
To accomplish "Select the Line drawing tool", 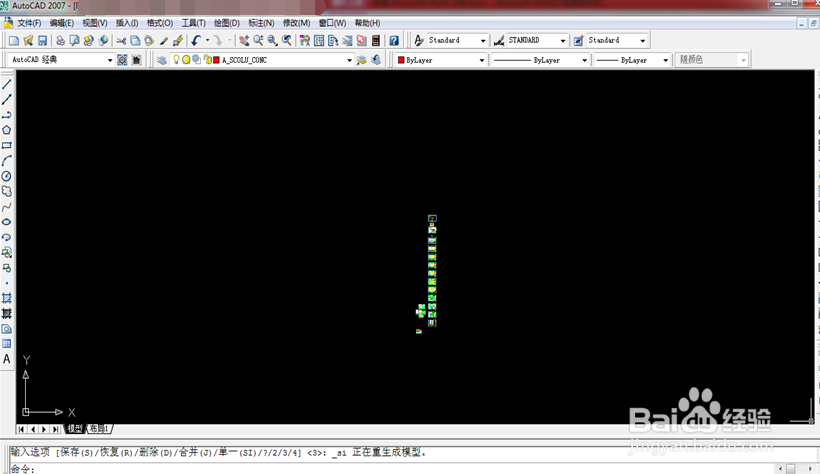I will pos(7,84).
